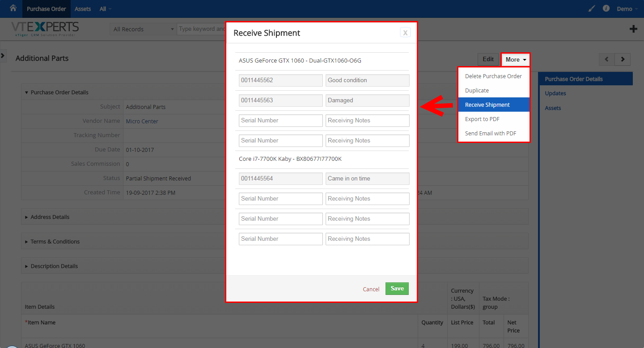Open the VTExperts logo
Viewport: 644px width, 348px height.
[x=45, y=29]
